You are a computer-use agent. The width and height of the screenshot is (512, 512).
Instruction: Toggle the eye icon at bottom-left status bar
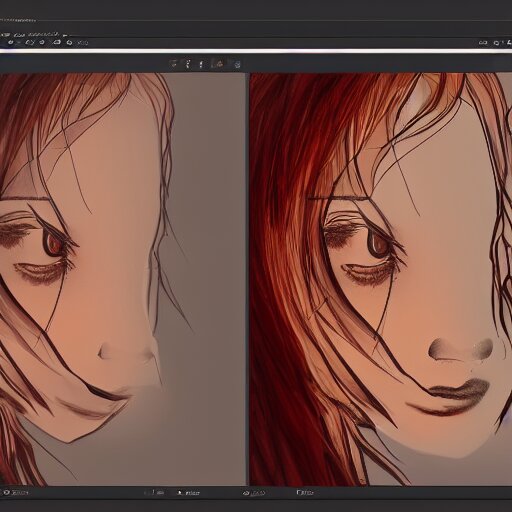click(7, 492)
